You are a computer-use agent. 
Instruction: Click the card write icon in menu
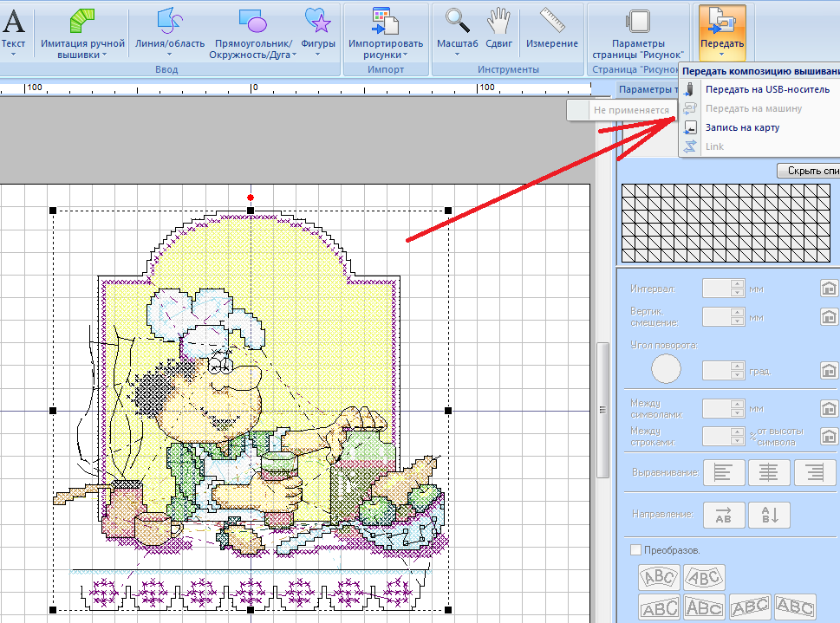[691, 127]
